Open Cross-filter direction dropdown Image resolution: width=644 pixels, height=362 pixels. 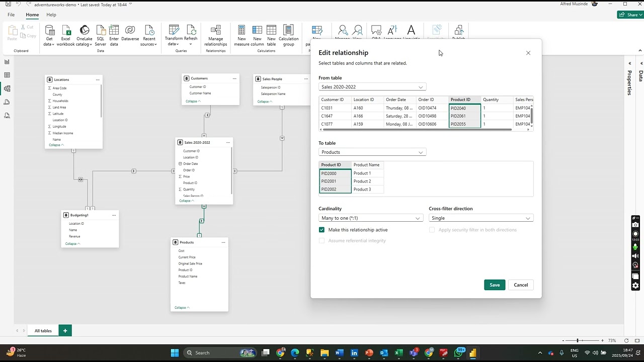pos(480,218)
